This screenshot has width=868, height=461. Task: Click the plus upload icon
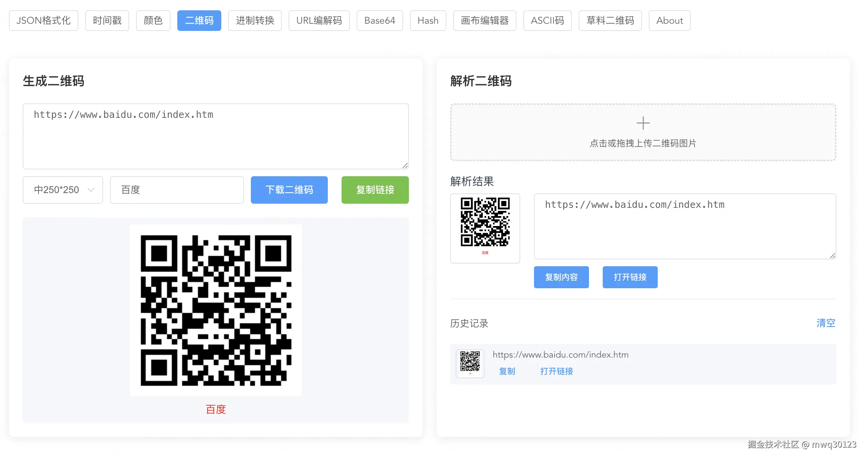643,123
